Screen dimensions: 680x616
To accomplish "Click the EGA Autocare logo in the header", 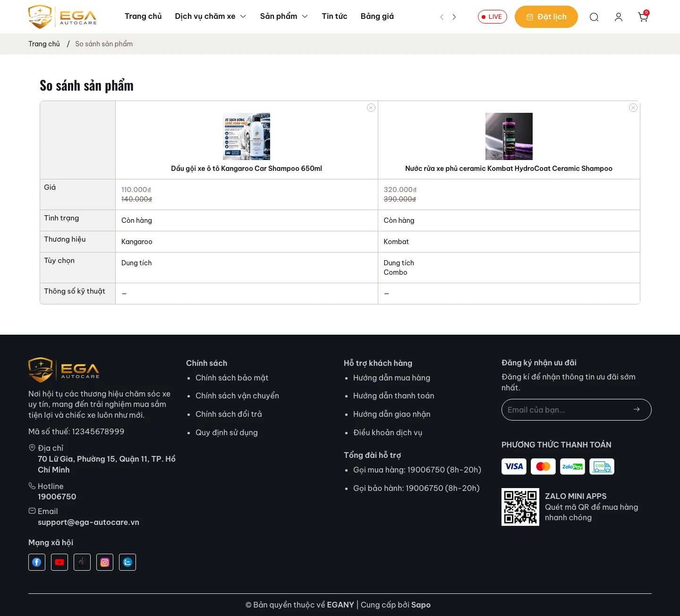I will (62, 17).
